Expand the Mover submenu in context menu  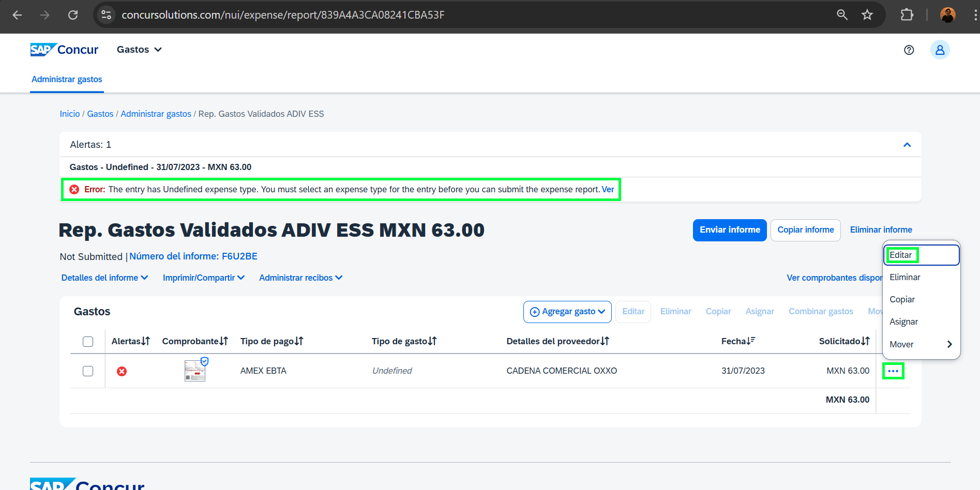pos(921,344)
